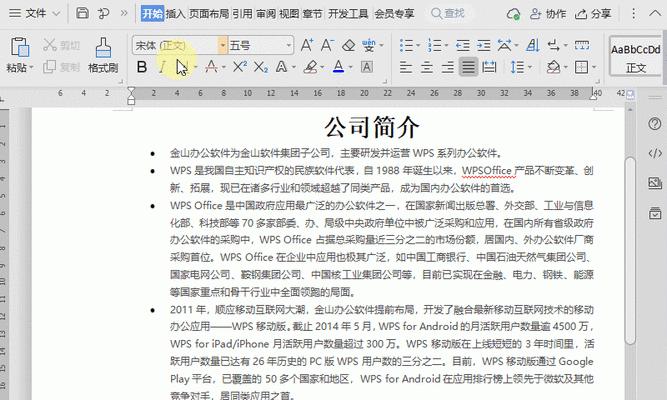Expand the line spacing dropdown arrow
Screen dimensions: 667x400
[530, 67]
